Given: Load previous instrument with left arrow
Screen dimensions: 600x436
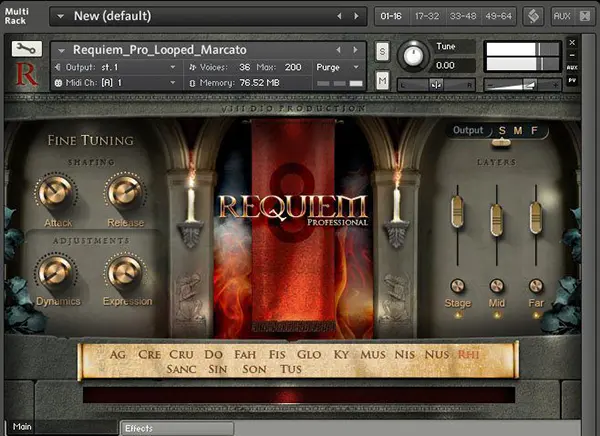Looking at the screenshot, I should tap(338, 50).
